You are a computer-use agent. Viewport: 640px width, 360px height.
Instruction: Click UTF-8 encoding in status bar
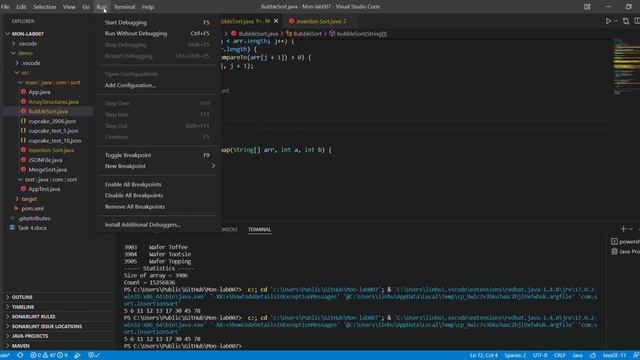point(540,356)
